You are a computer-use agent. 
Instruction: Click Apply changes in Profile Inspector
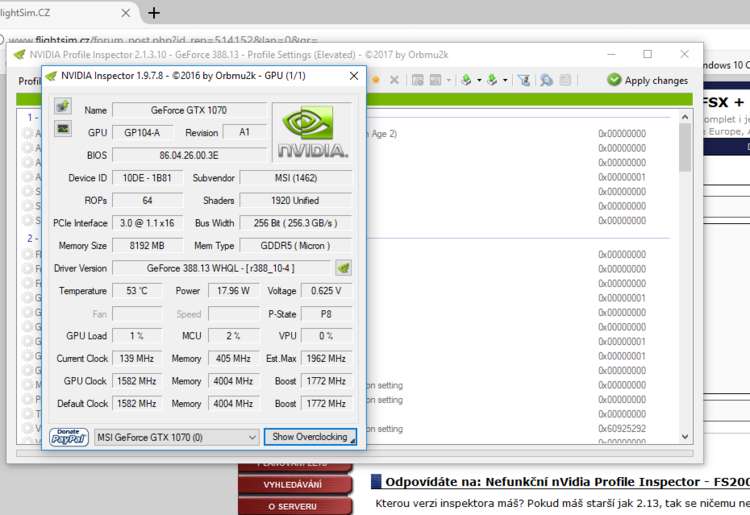648,80
